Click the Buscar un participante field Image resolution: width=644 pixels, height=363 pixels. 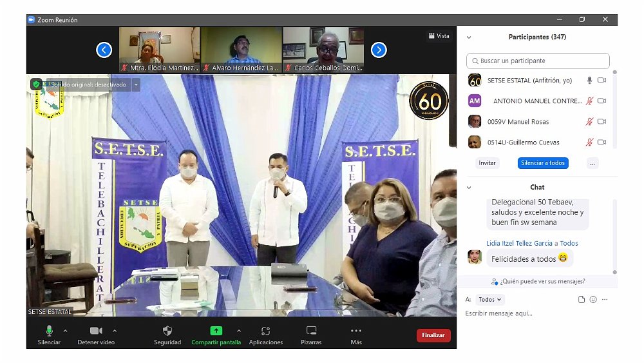coord(538,61)
